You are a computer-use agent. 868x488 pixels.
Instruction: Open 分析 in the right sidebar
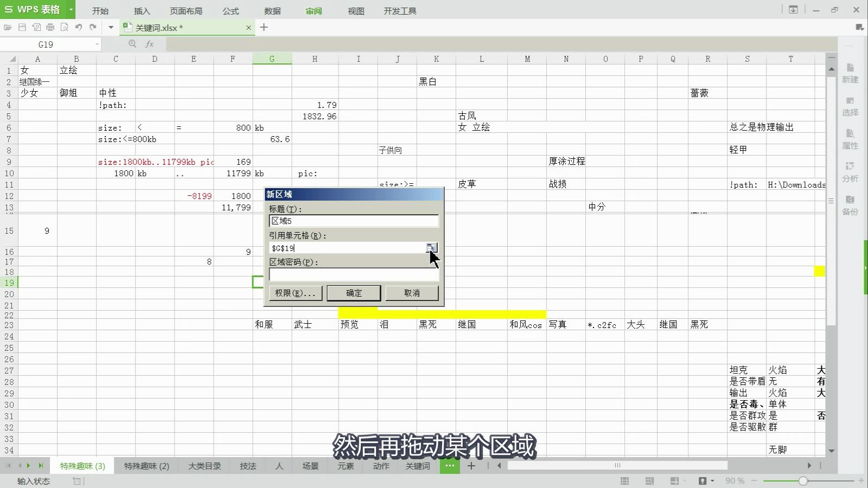tap(850, 172)
